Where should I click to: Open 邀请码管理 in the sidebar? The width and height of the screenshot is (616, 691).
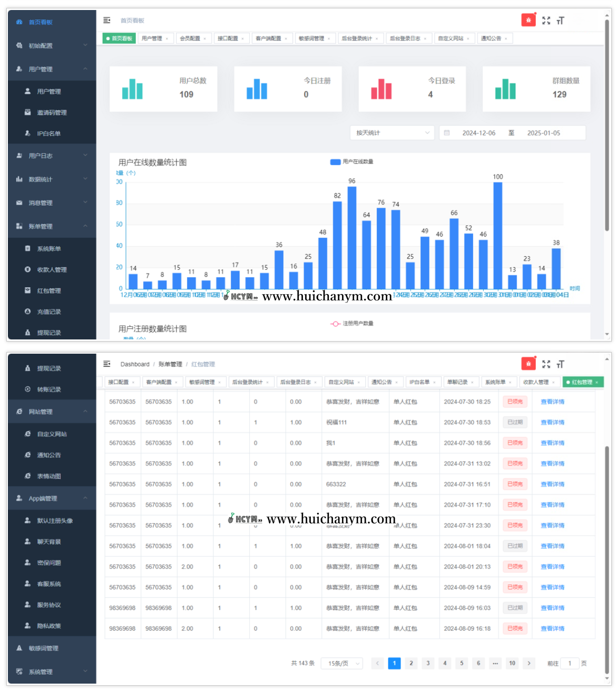coord(52,112)
